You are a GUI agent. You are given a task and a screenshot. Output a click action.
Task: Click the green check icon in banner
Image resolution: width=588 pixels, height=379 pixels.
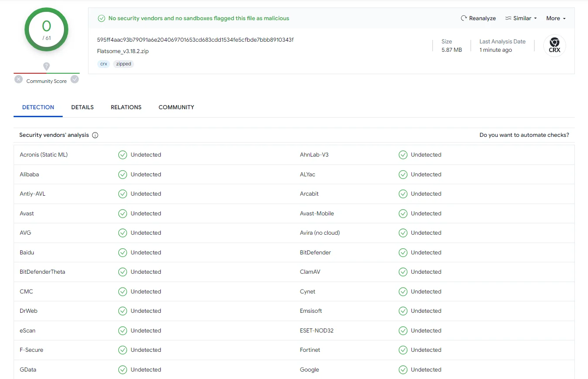coord(102,18)
